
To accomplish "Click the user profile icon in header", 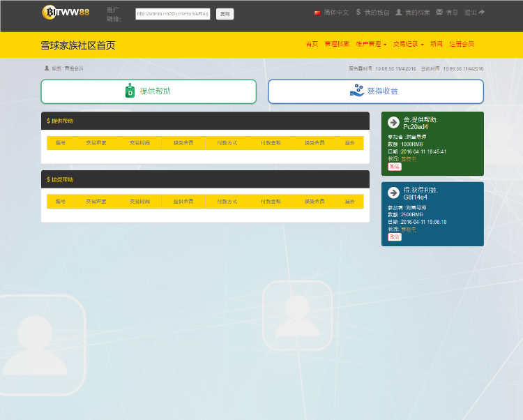I will pyautogui.click(x=399, y=13).
